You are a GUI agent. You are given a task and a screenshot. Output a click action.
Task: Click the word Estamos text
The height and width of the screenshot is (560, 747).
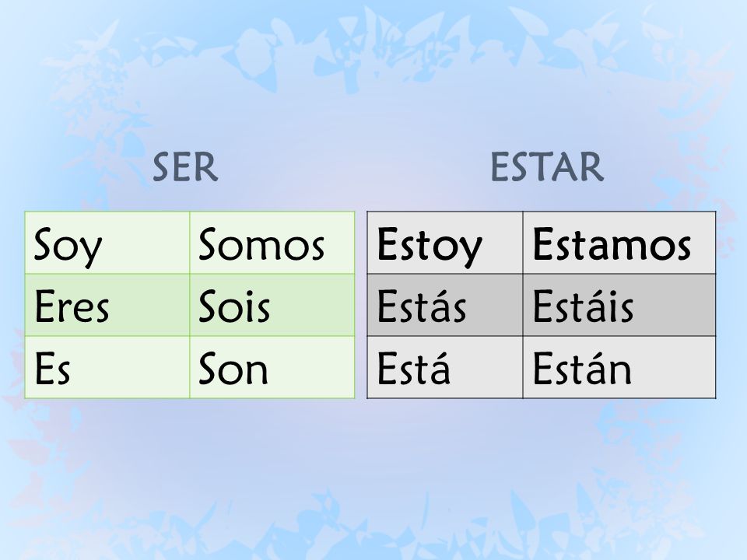point(612,243)
